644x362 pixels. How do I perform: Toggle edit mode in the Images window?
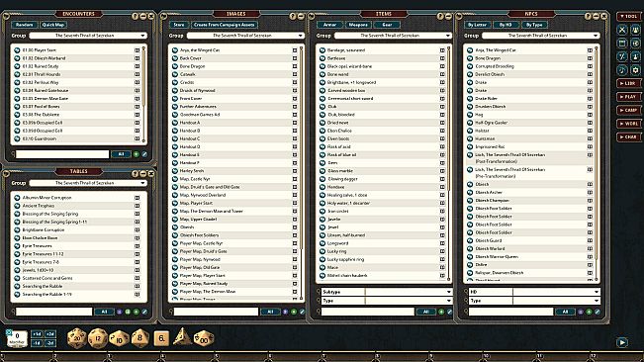point(302,312)
